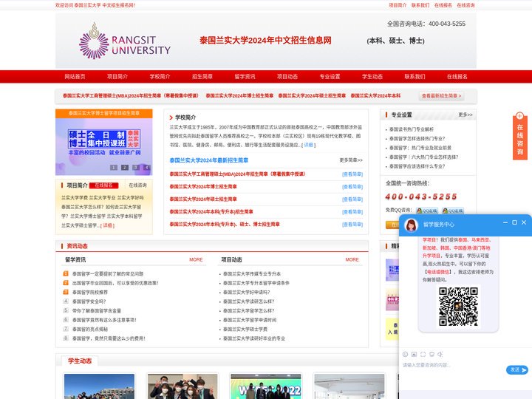The height and width of the screenshot is (399, 532).
Task: Click the chat message input field
Action: tap(453, 370)
